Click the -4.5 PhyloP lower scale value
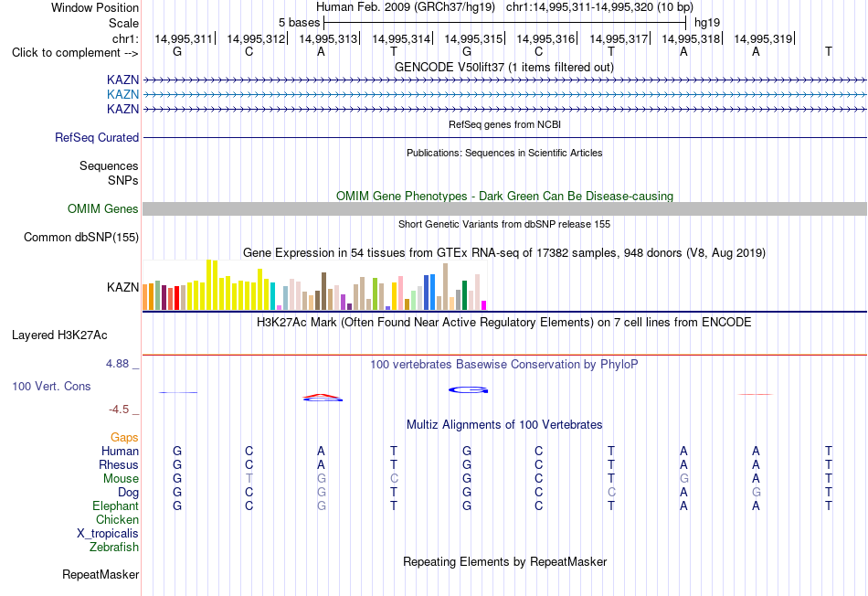This screenshot has width=868, height=596. [119, 410]
